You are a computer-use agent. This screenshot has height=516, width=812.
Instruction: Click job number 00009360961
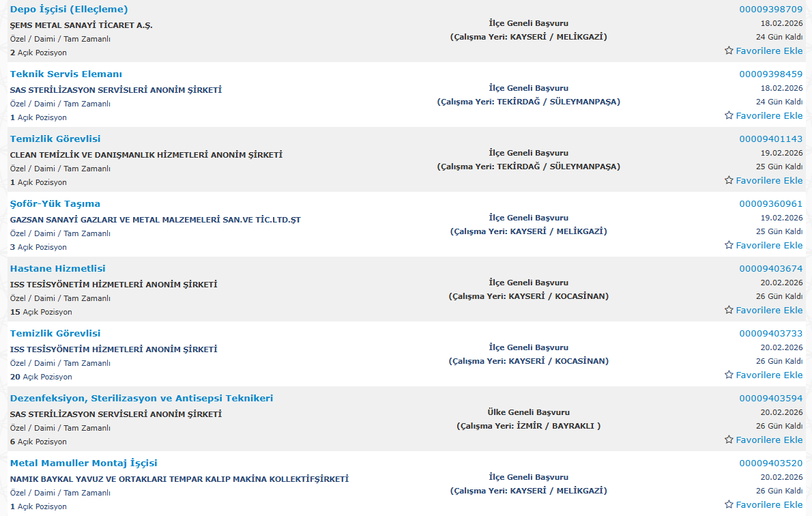[770, 204]
